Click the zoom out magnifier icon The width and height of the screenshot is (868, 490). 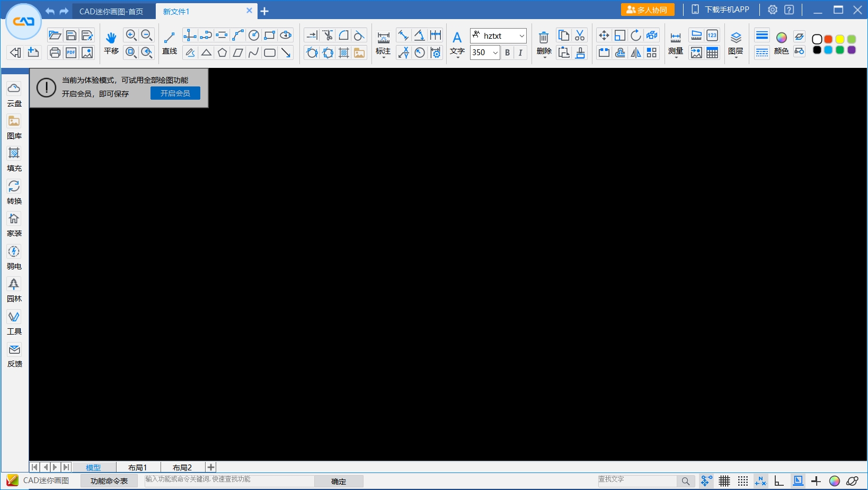pos(147,36)
